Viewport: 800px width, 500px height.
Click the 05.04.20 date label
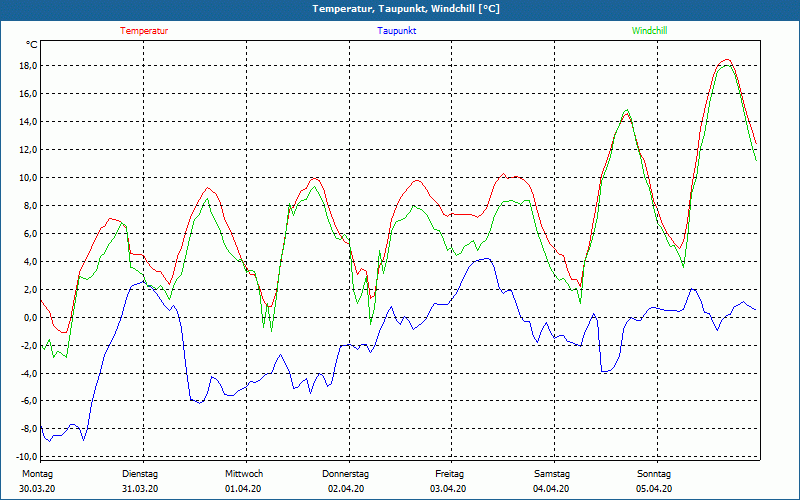656,489
